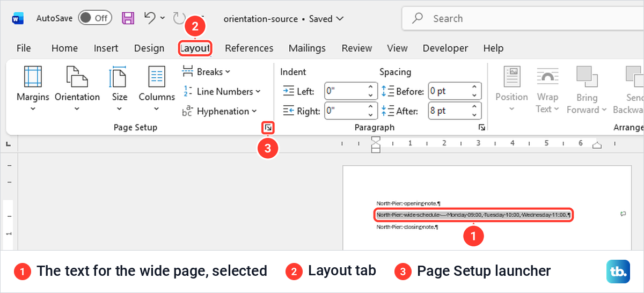Open the Columns menu

coord(157,89)
